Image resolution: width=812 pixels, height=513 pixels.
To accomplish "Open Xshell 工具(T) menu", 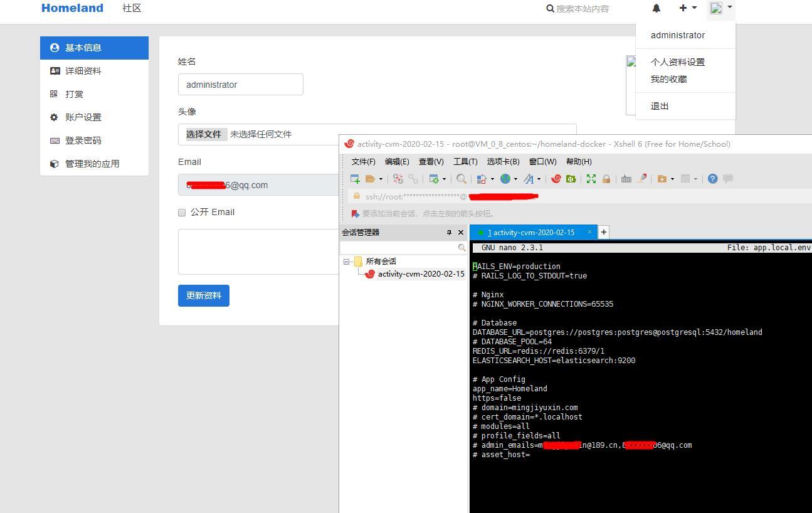I will [x=465, y=162].
